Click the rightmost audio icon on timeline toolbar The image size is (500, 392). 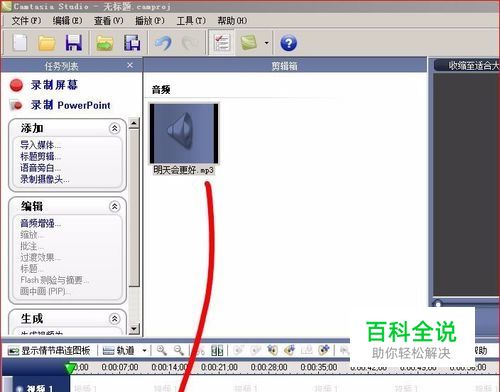click(323, 350)
